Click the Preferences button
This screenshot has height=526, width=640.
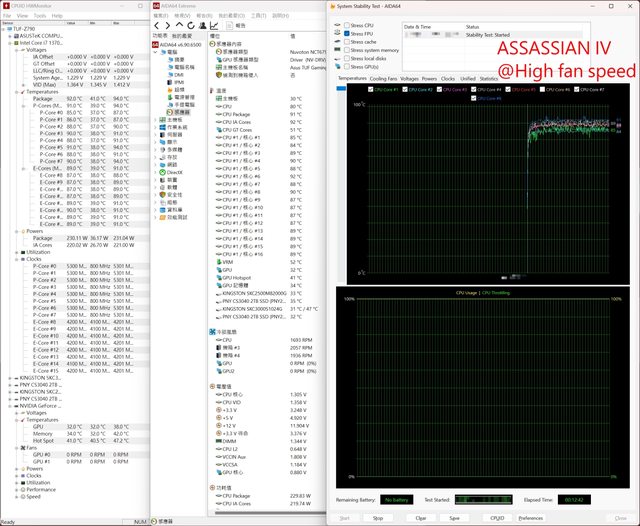pos(531,518)
